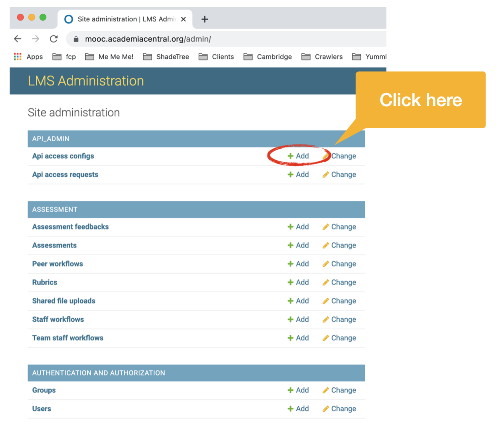Viewport: 504px width, 439px height.
Task: Click the green Add icon beside Rubrics
Action: point(289,282)
